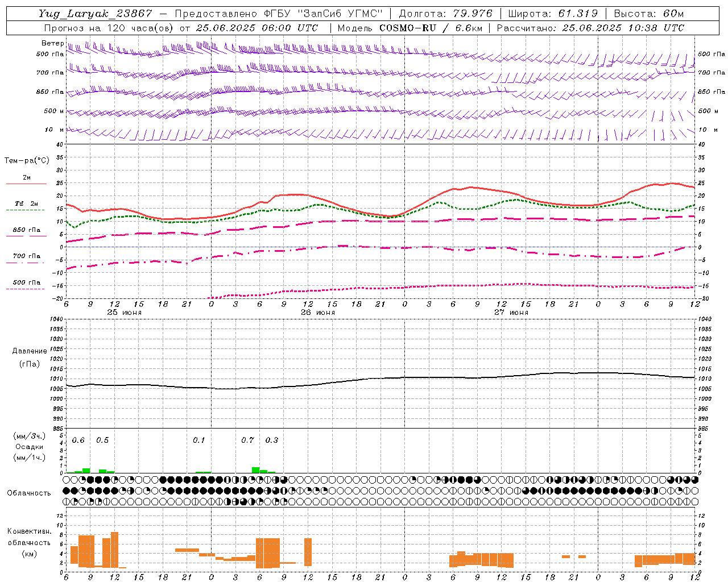Click the left 10 м wind-level label
The width and height of the screenshot is (728, 582).
click(x=55, y=130)
